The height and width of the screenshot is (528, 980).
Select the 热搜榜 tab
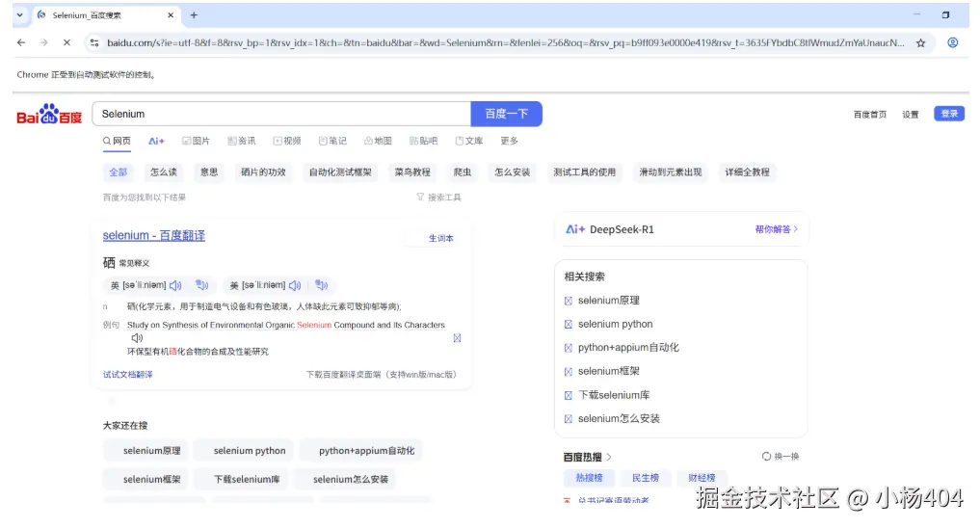point(589,478)
